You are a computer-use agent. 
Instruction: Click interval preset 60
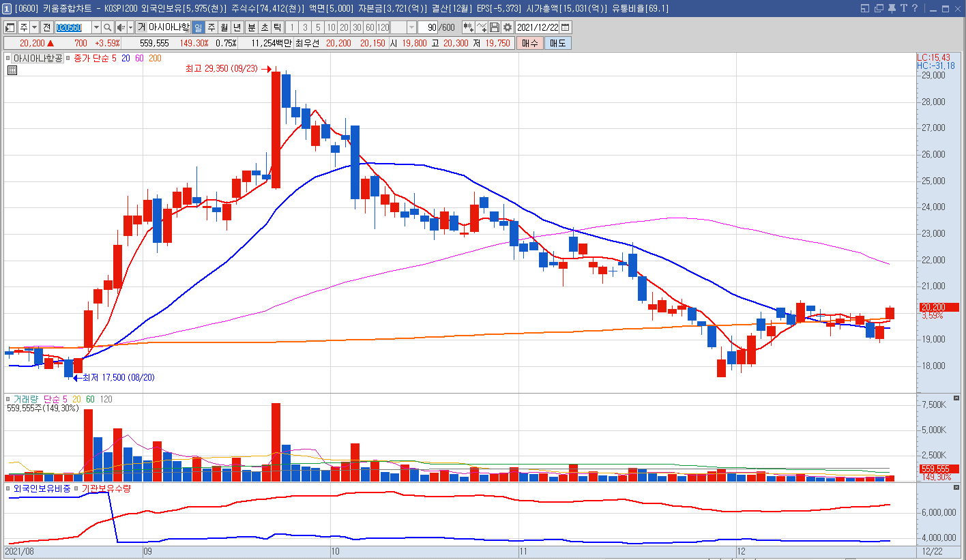pyautogui.click(x=369, y=27)
